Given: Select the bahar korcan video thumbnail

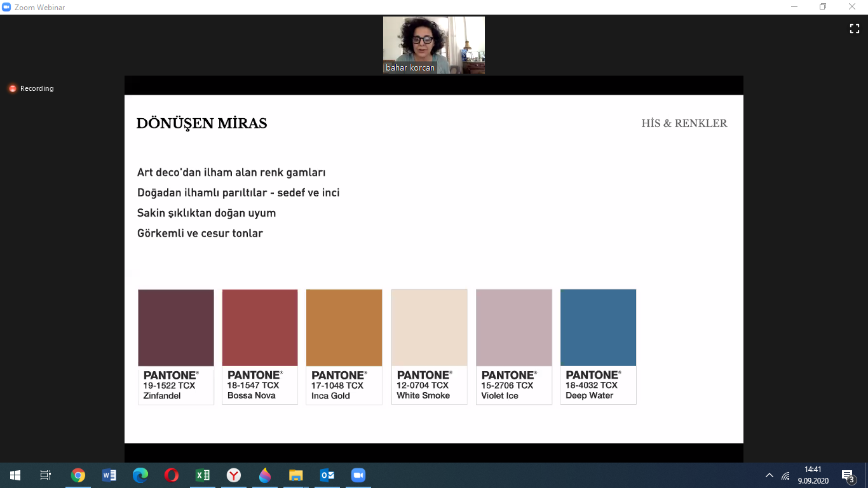Looking at the screenshot, I should (x=434, y=45).
